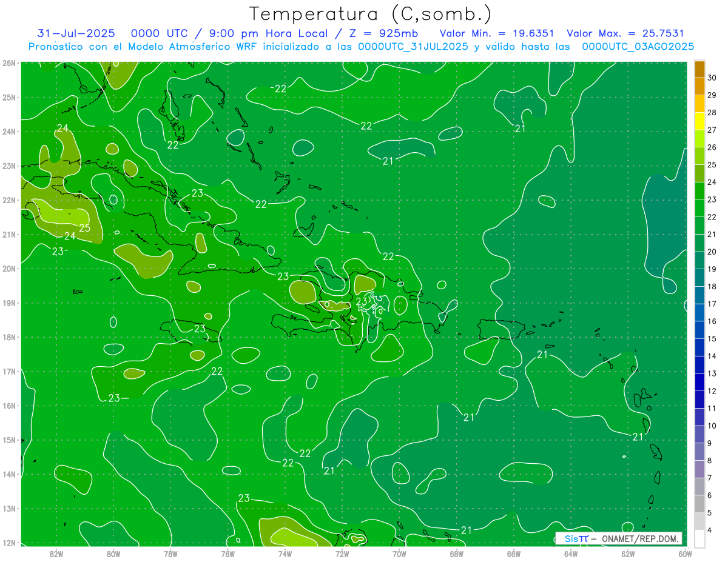The image size is (728, 562).
Task: Pick the orange swatch above legend value 30
Action: coord(699,69)
